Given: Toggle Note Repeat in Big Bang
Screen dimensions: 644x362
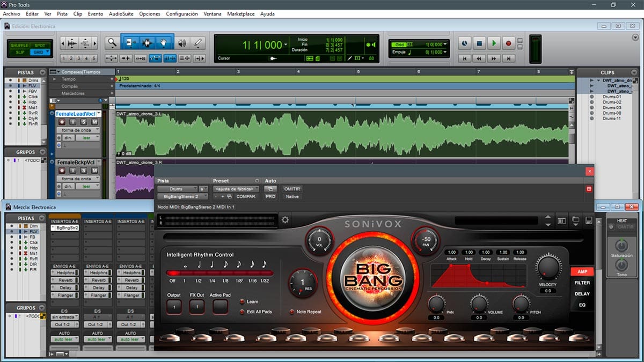Looking at the screenshot, I should (x=292, y=312).
